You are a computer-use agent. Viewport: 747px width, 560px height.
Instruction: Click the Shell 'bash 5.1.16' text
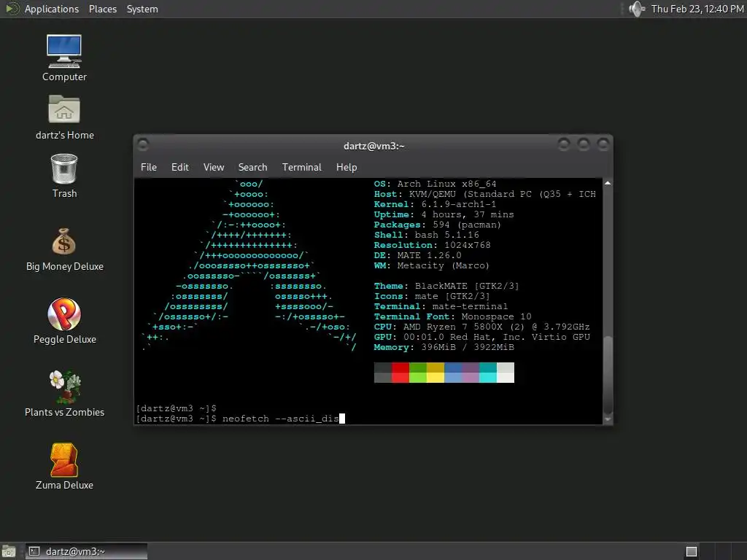(x=447, y=235)
